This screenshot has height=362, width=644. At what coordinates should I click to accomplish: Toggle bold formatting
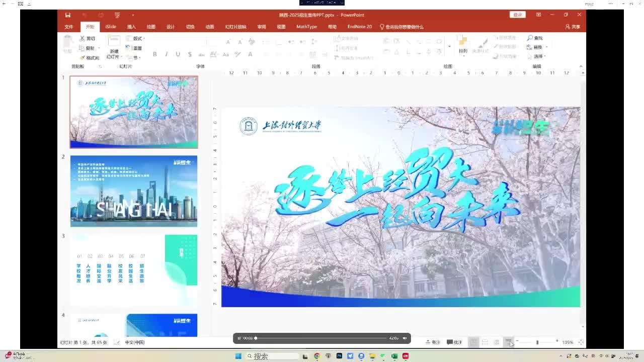click(154, 54)
